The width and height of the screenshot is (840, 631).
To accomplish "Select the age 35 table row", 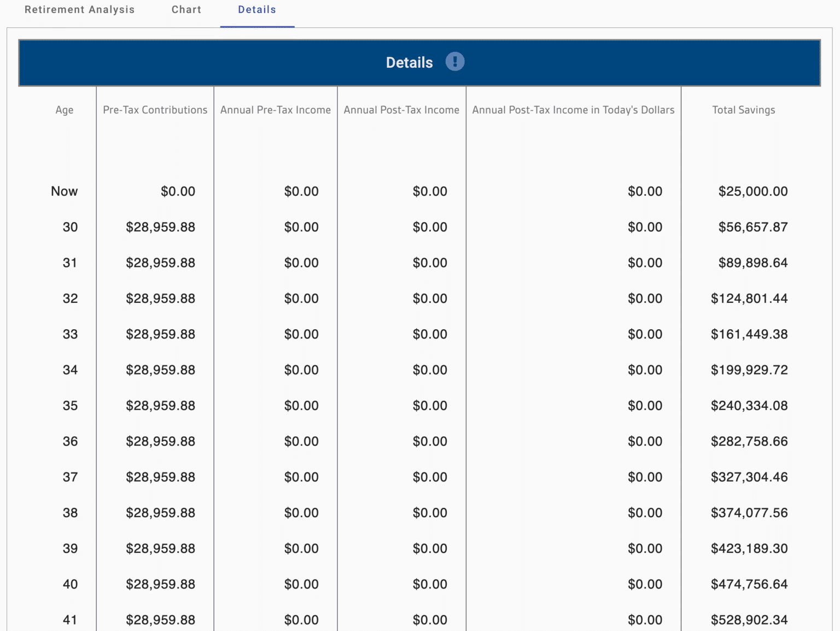I will coord(70,405).
